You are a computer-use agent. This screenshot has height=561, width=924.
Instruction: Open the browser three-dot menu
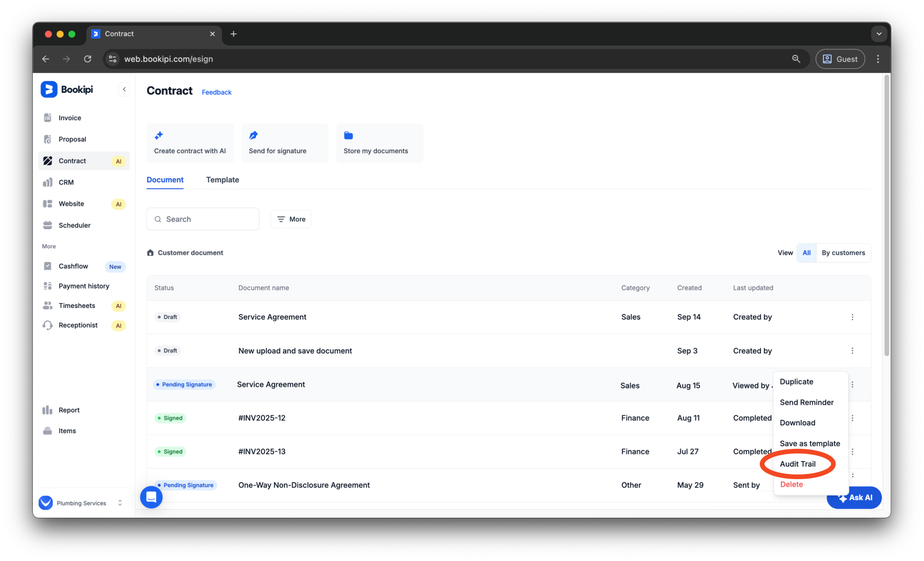pos(878,59)
